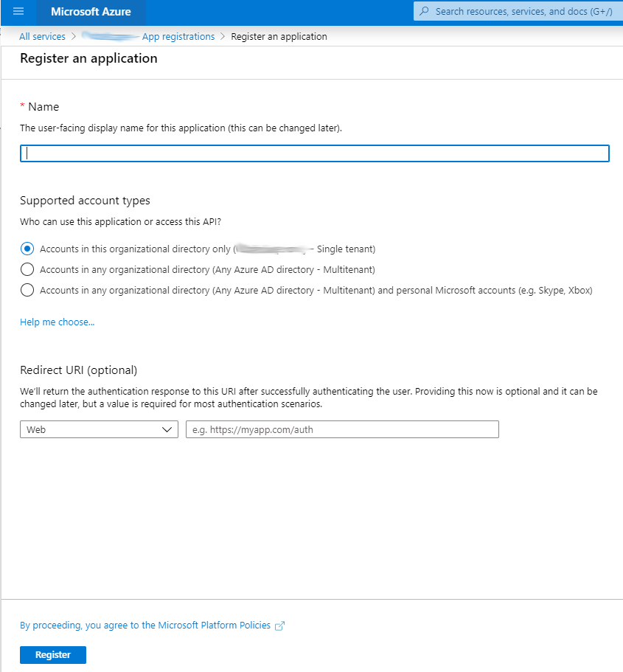Screen dimensions: 623x672
Task: Focus the Search resources, services, and docs box
Action: pyautogui.click(x=523, y=12)
